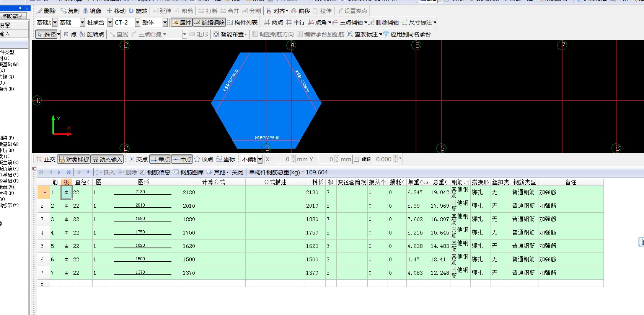Expand the 基础层 floor dropdown
Viewport: 644px width, 315px height.
click(x=55, y=23)
